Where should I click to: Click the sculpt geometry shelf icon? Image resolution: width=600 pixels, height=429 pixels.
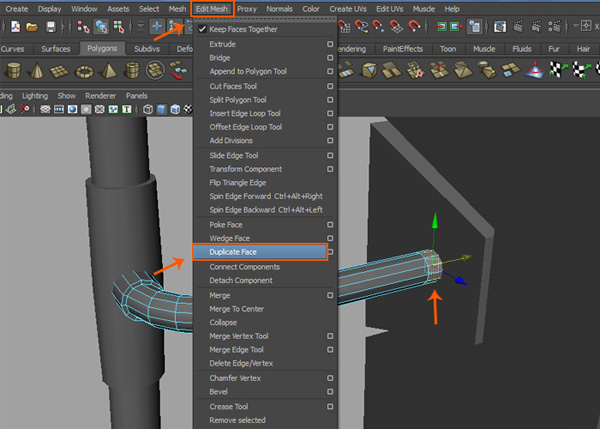coord(535,70)
